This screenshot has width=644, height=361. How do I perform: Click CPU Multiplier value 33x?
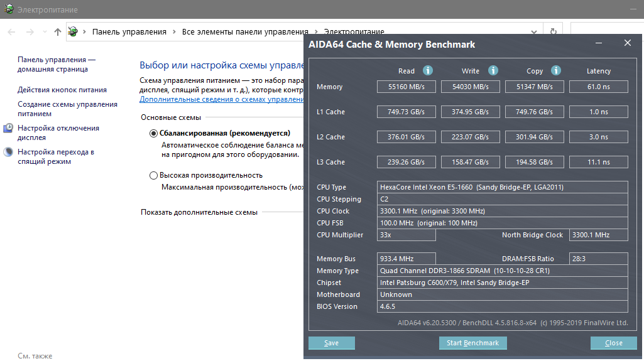click(x=407, y=235)
